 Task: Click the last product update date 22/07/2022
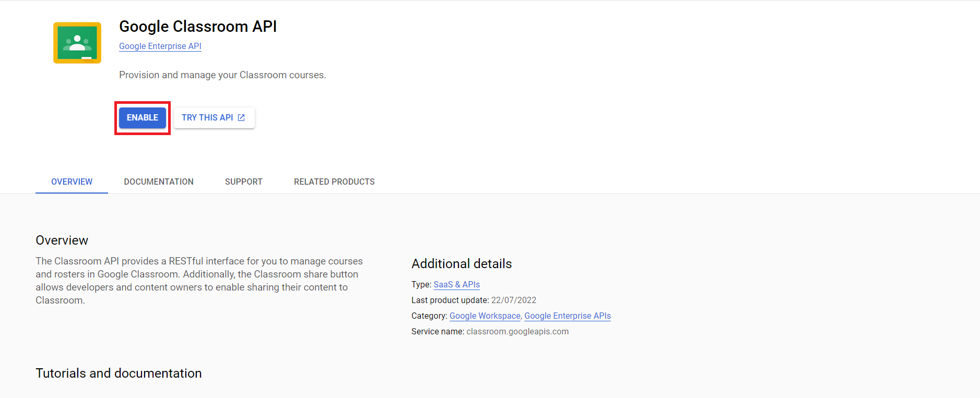pyautogui.click(x=514, y=300)
